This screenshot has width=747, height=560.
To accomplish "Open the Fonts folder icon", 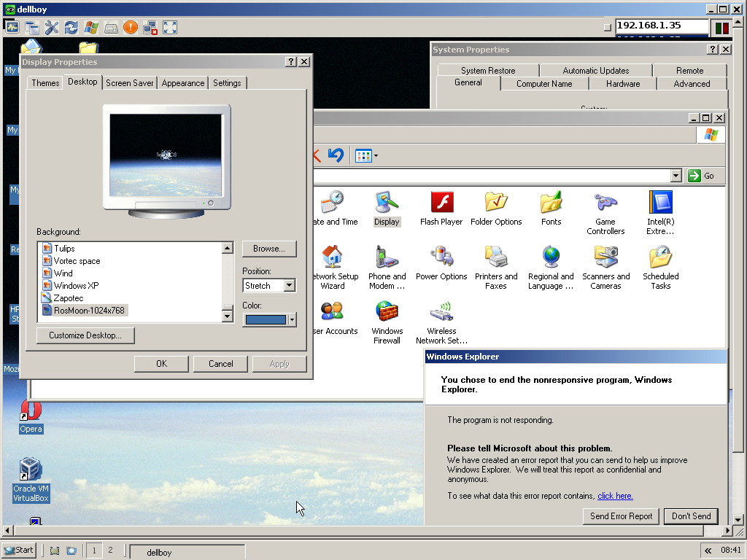I will pos(551,208).
